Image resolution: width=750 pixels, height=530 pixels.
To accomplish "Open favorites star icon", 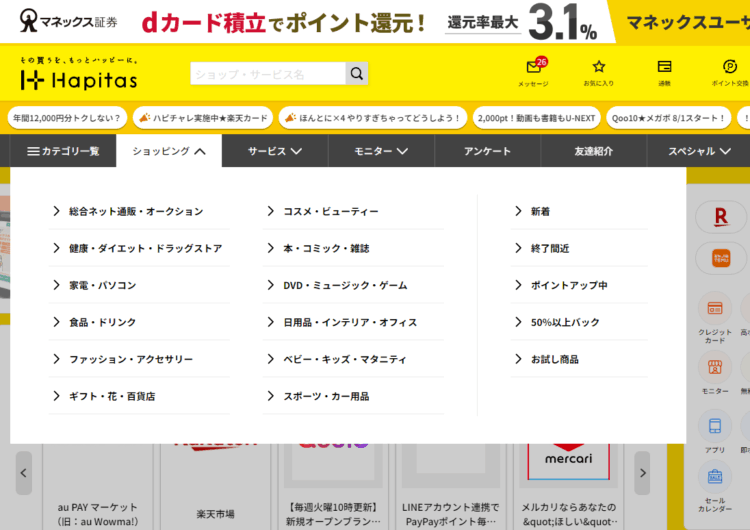I will tap(599, 66).
